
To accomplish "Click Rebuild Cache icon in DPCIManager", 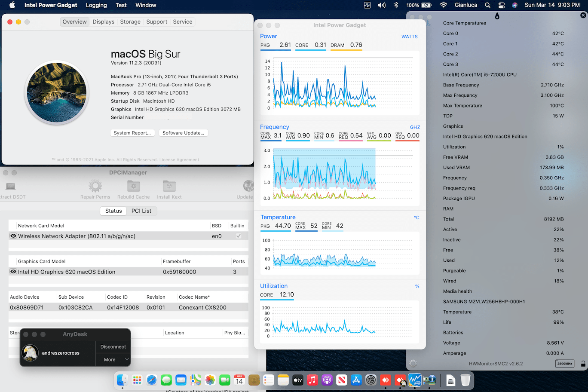I will (x=134, y=186).
